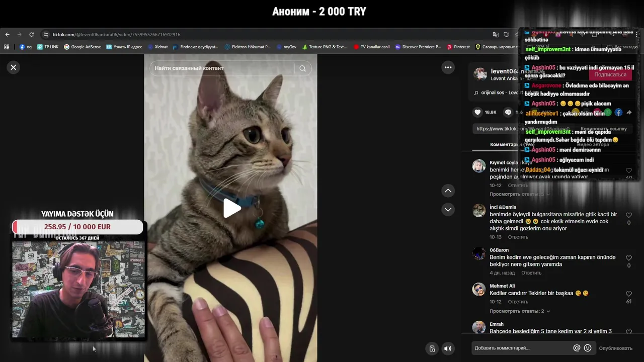Screen dimensions: 644x362
Task: Click the 258.95 / 10 000 EUR donation progress bar
Action: (x=77, y=227)
